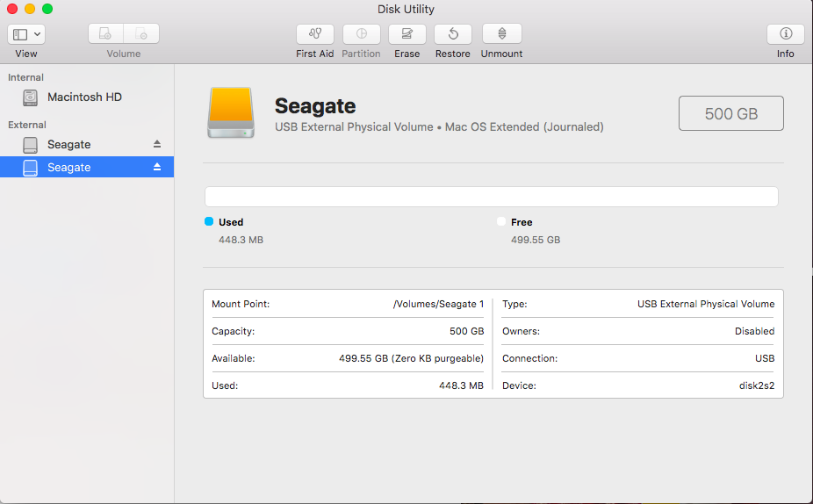813x504 pixels.
Task: Eject the first Seagate disk
Action: click(157, 144)
